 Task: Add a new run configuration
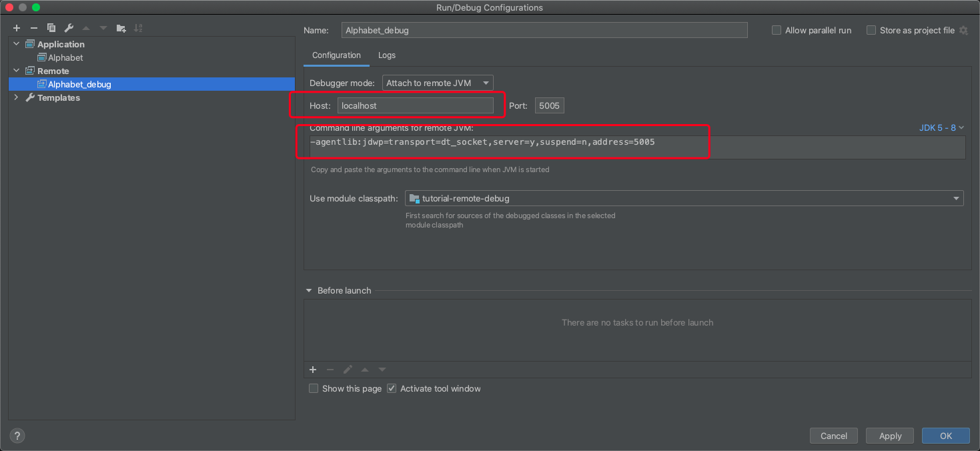[17, 28]
